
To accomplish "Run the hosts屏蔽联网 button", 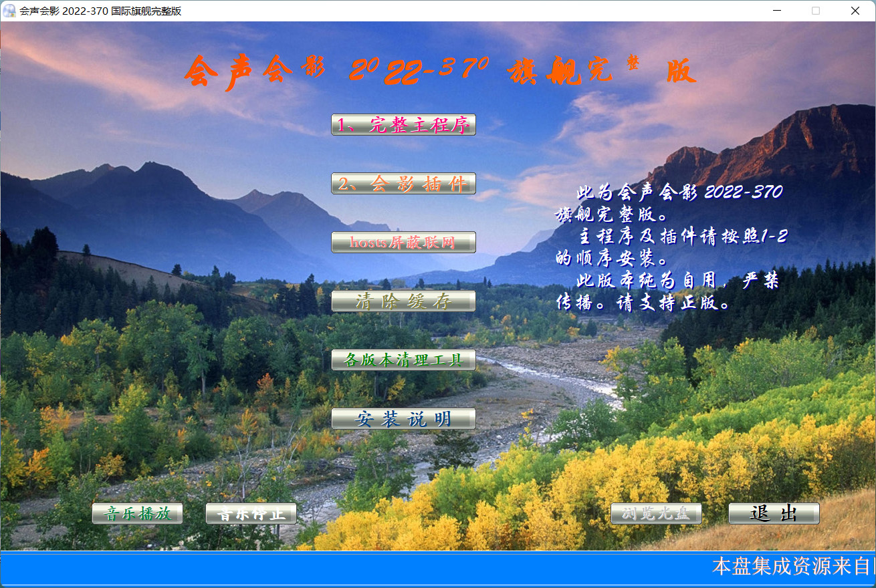I will (403, 243).
